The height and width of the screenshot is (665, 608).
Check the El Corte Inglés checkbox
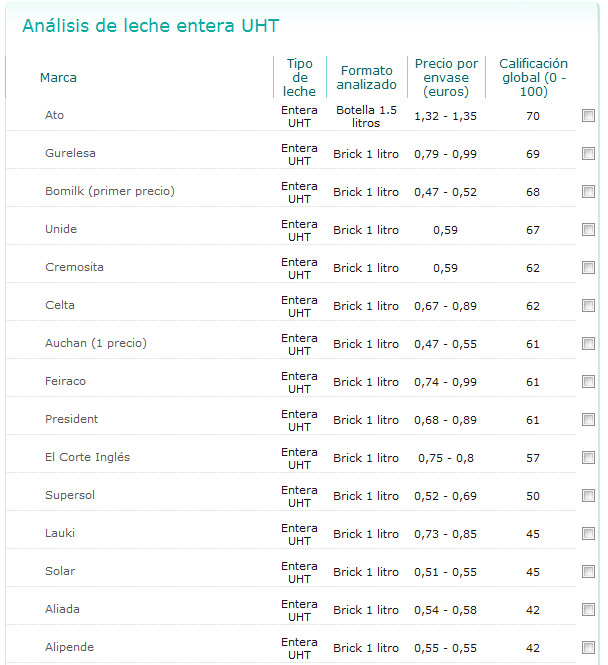click(588, 458)
